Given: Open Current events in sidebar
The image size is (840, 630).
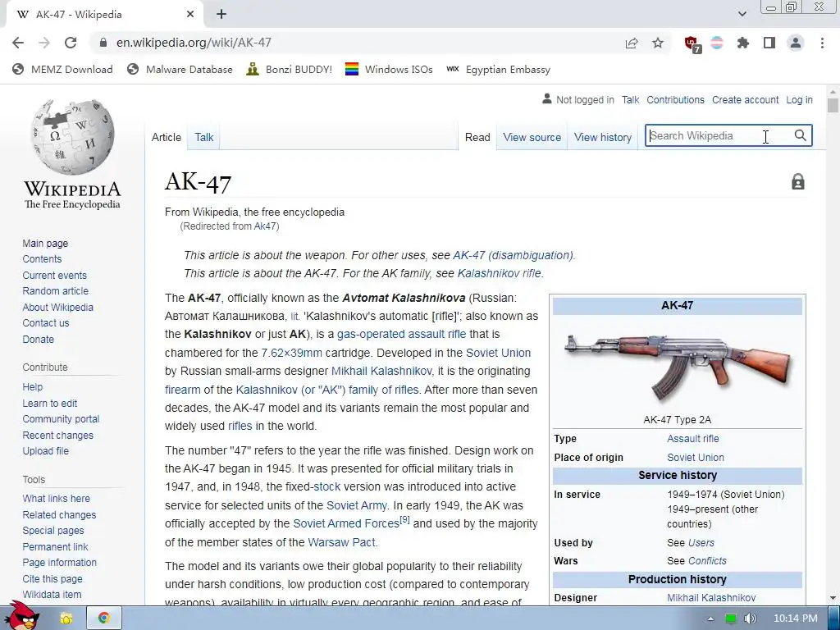Looking at the screenshot, I should pos(54,276).
